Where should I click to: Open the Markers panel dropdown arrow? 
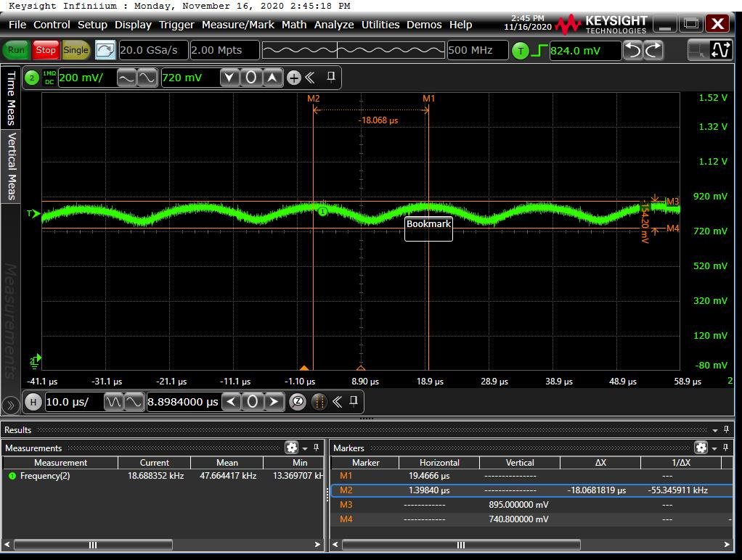pyautogui.click(x=714, y=448)
